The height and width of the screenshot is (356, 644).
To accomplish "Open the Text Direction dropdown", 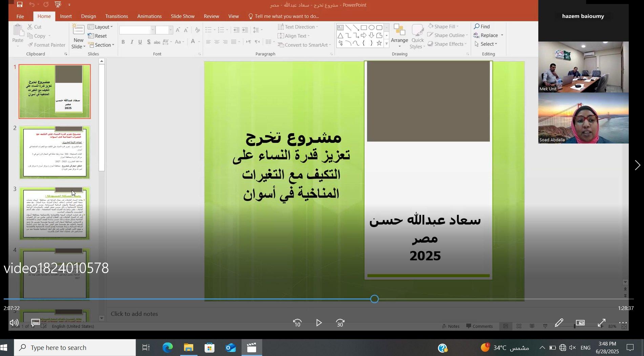I will pyautogui.click(x=298, y=27).
